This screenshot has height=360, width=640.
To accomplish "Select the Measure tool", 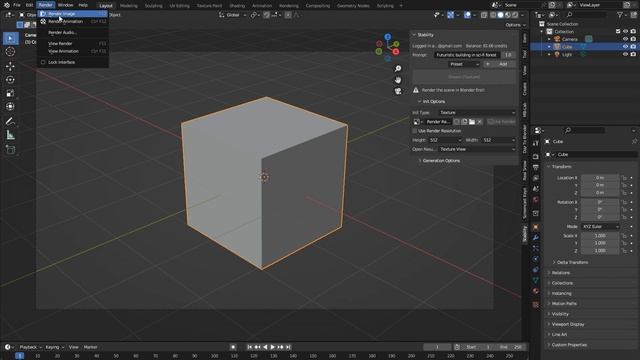I will pos(10,135).
